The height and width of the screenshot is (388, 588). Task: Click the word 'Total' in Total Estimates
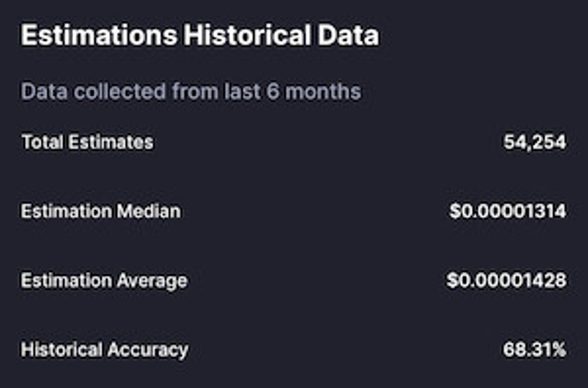40,142
